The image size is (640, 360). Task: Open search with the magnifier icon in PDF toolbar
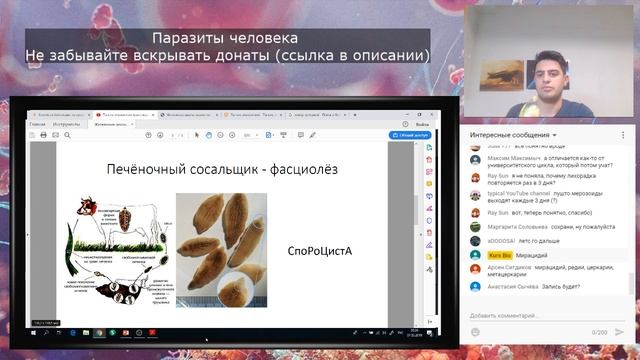pyautogui.click(x=67, y=135)
